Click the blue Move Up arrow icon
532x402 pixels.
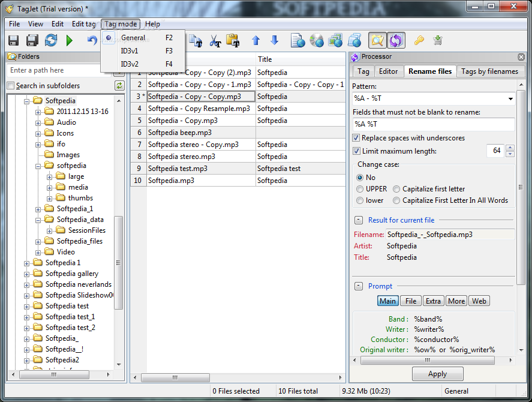click(256, 40)
